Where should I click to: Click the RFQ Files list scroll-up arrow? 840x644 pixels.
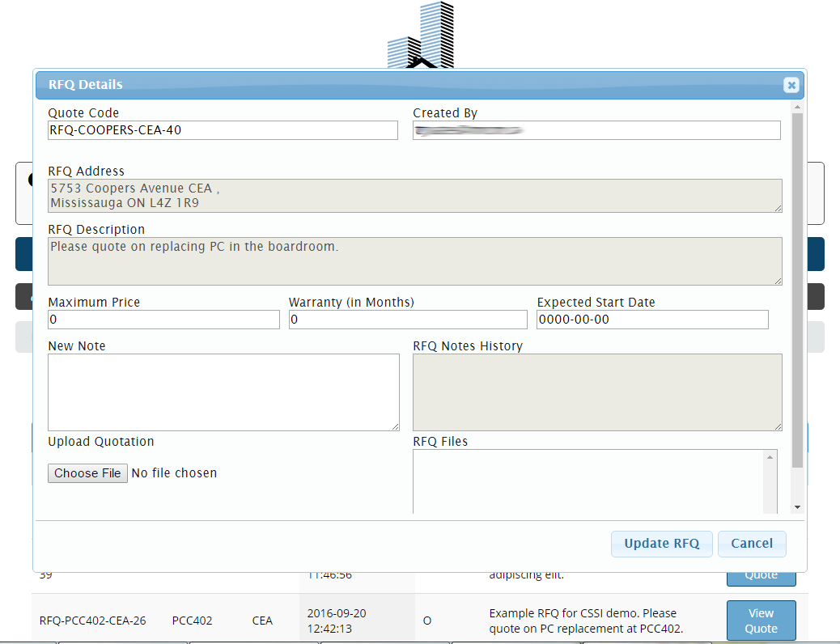770,458
